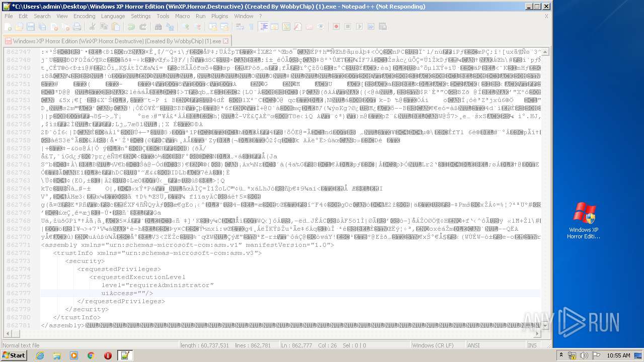Click the Stop recording toolbar icon
644x362 pixels.
click(x=348, y=27)
